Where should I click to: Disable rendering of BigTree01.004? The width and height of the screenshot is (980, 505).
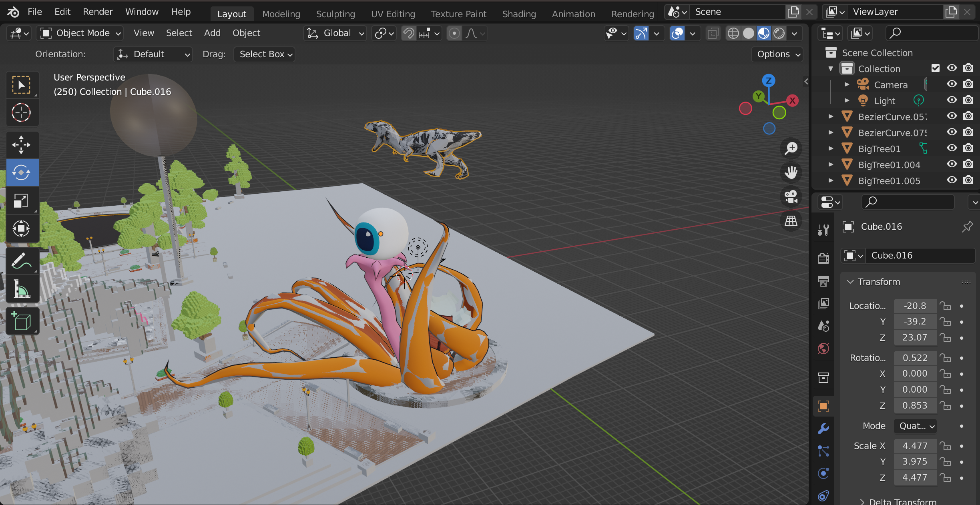968,164
